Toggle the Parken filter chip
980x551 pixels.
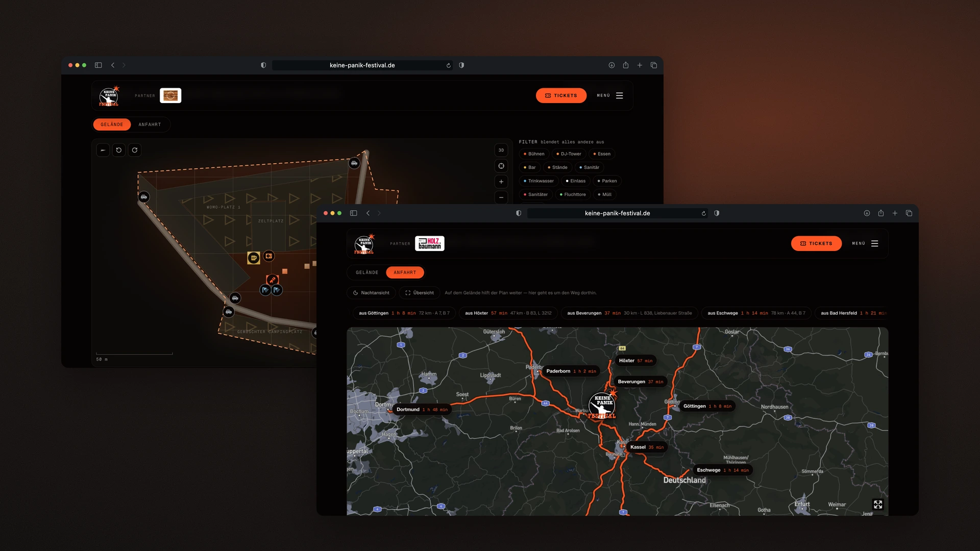pyautogui.click(x=607, y=181)
